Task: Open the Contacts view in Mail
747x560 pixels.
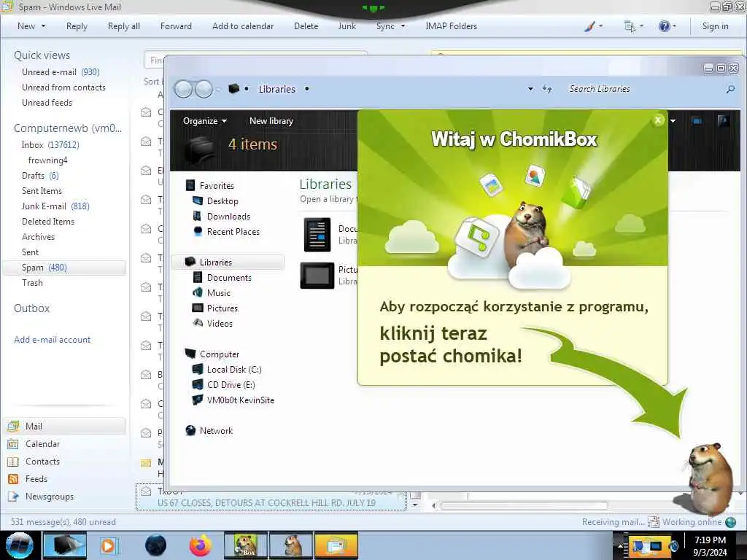Action: tap(42, 462)
